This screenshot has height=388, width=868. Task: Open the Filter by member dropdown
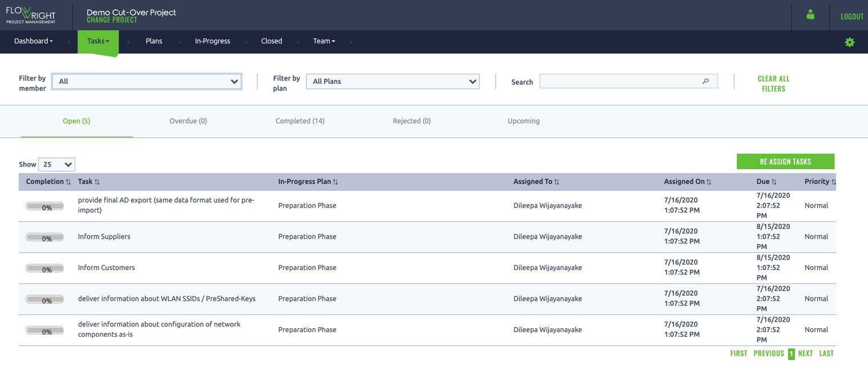pos(146,81)
